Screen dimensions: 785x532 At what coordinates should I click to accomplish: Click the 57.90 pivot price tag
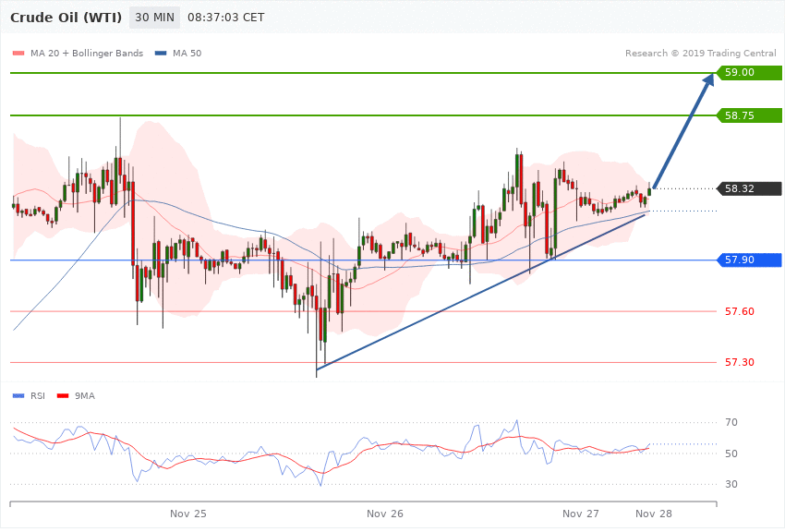pyautogui.click(x=749, y=260)
